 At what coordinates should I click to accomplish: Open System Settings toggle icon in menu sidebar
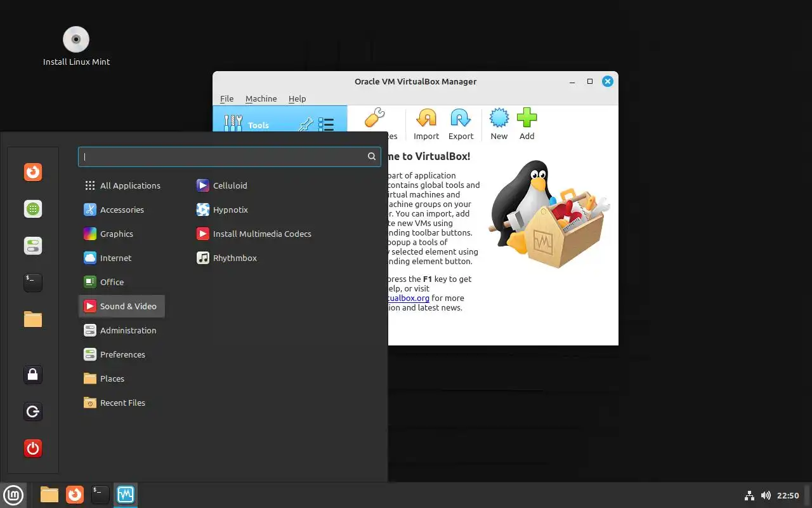(33, 246)
